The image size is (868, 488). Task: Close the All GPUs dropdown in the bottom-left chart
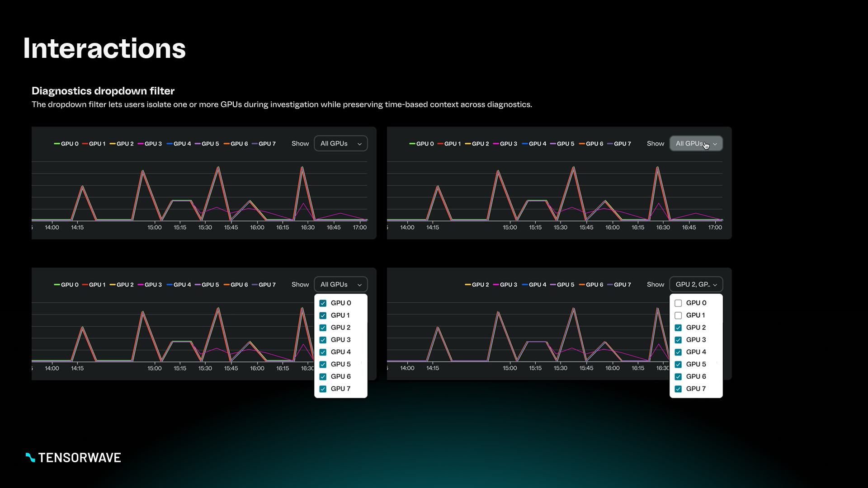[x=341, y=285]
